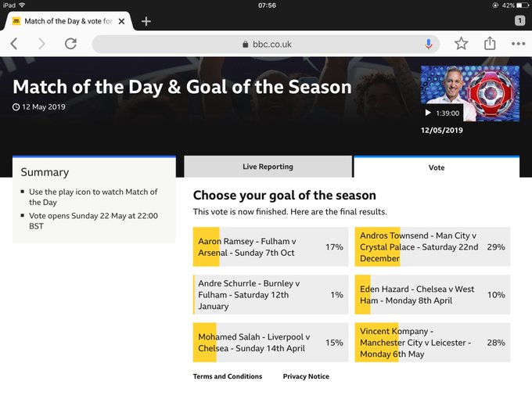Open a new tab with plus icon
This screenshot has height=399, width=532.
pos(146,21)
